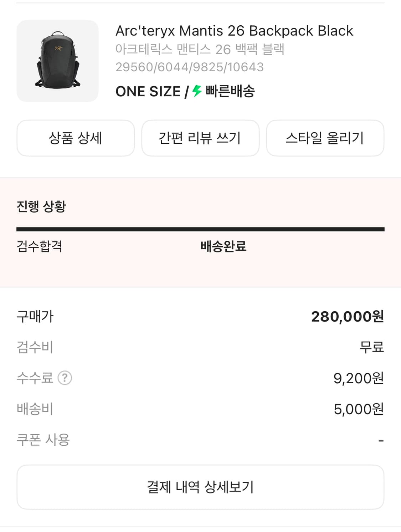Viewport: 401px width, 532px height.
Task: Click the 수수료 fee label
Action: (35, 378)
